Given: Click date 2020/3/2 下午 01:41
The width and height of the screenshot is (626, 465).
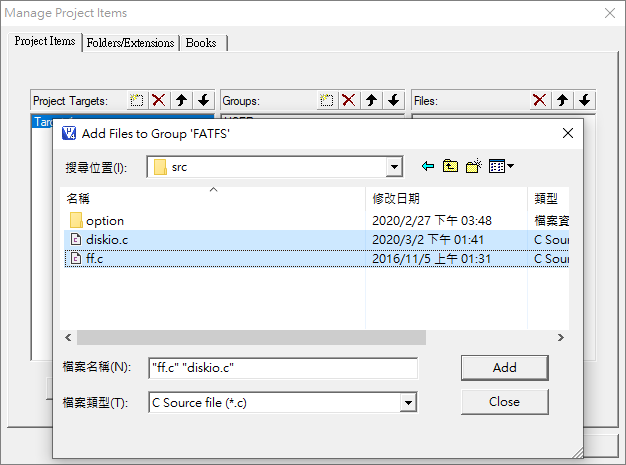Looking at the screenshot, I should 428,239.
